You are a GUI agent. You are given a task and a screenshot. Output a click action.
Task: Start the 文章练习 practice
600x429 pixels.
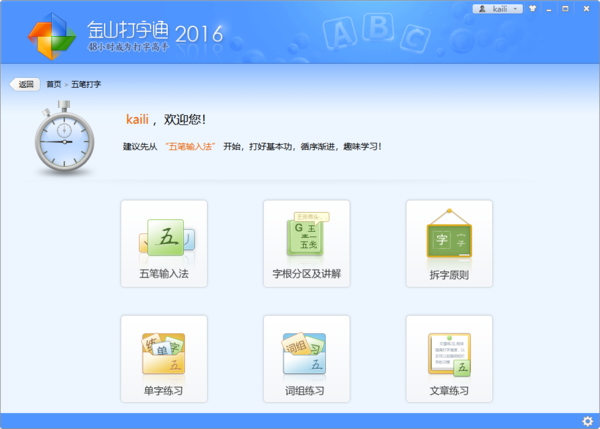coord(449,359)
